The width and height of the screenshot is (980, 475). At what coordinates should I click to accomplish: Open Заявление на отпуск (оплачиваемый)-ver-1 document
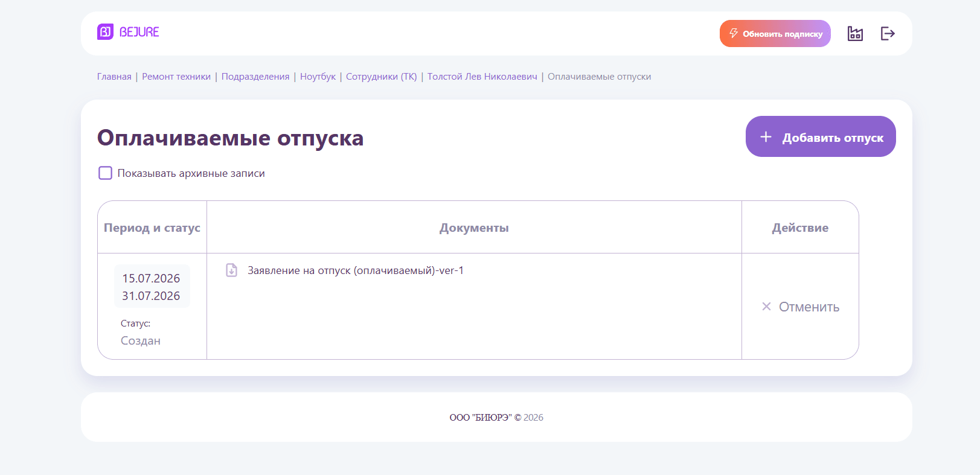click(x=356, y=270)
